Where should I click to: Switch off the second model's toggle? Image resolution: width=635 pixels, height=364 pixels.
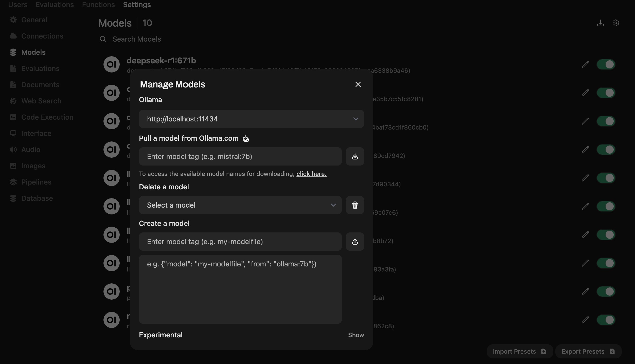[x=606, y=93]
